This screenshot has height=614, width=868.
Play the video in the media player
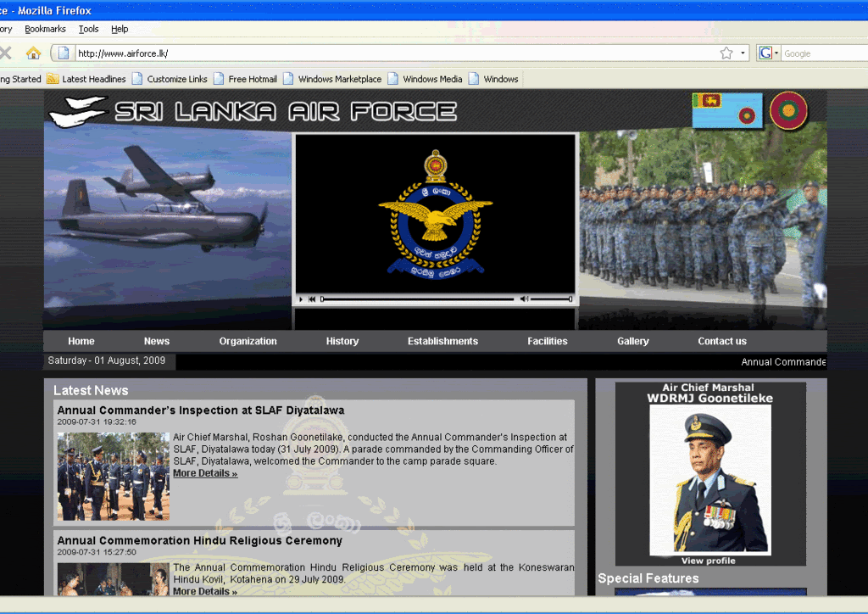(301, 299)
